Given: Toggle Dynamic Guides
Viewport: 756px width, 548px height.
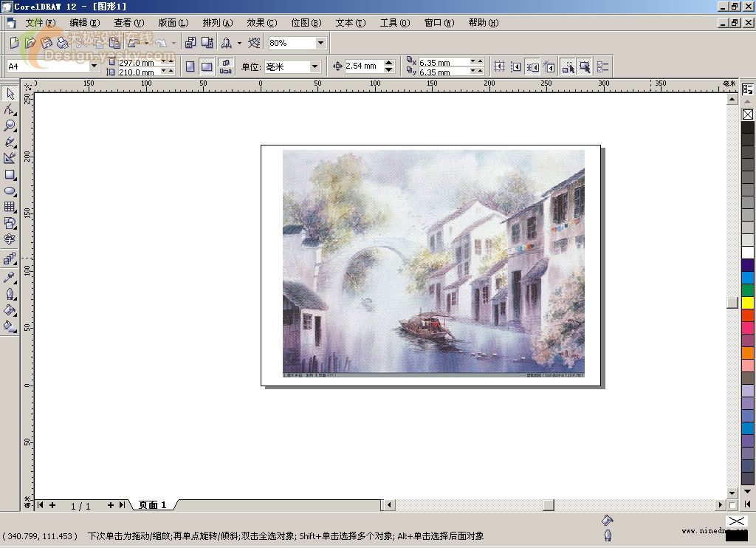Looking at the screenshot, I should coord(549,66).
